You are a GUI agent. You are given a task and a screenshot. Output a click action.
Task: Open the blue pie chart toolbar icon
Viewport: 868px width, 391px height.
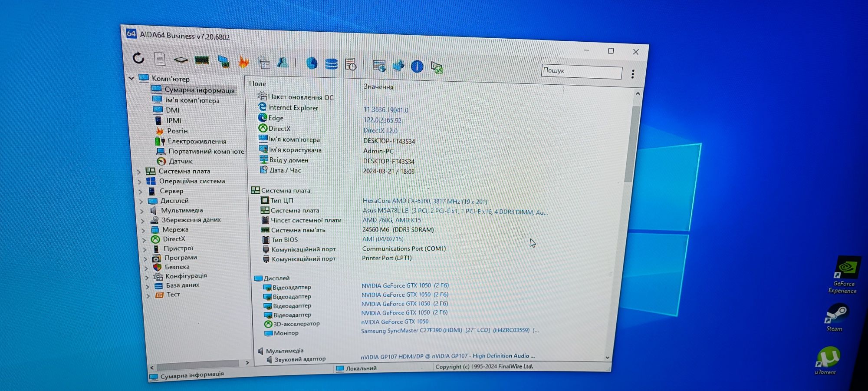[312, 63]
